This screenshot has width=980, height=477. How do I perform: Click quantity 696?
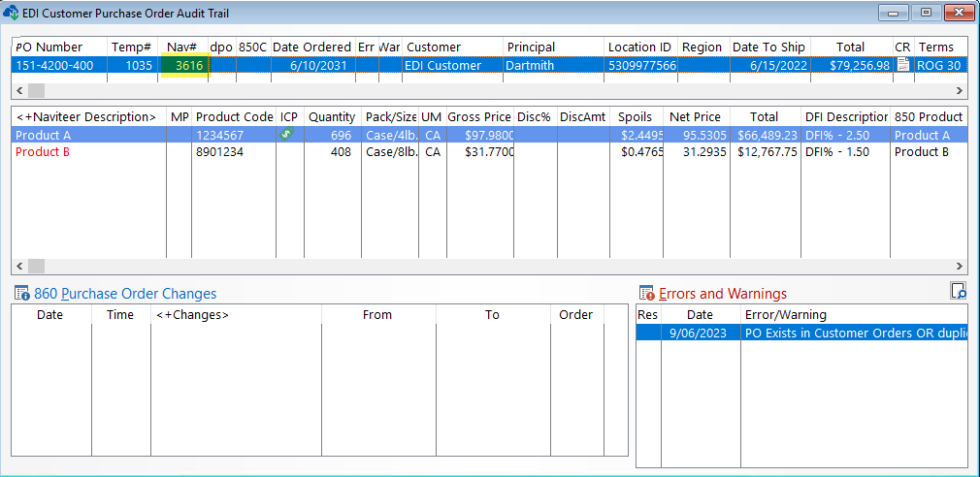pos(342,135)
